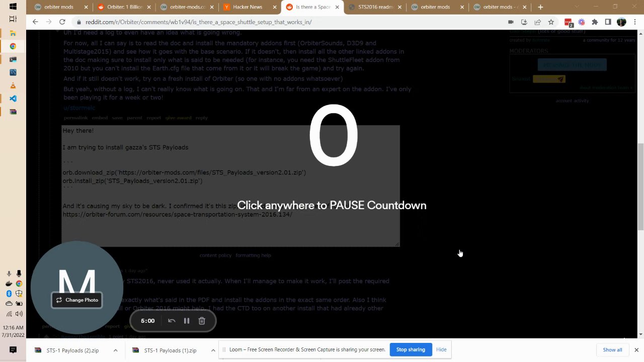
Task: Reload the Reddit page
Action: (62, 22)
